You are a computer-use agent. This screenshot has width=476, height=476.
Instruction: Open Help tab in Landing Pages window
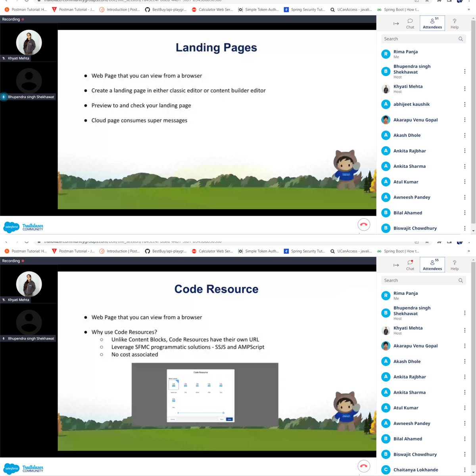[x=455, y=23]
